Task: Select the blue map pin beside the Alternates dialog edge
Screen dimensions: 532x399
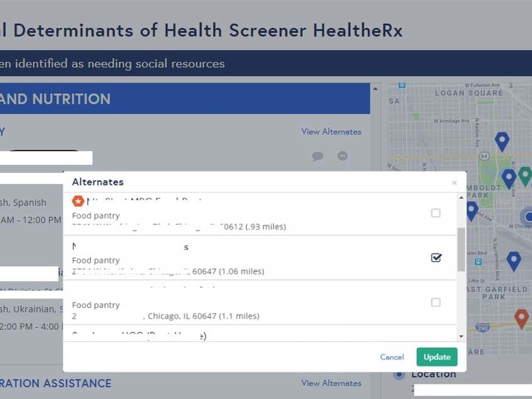Action: pos(472,210)
